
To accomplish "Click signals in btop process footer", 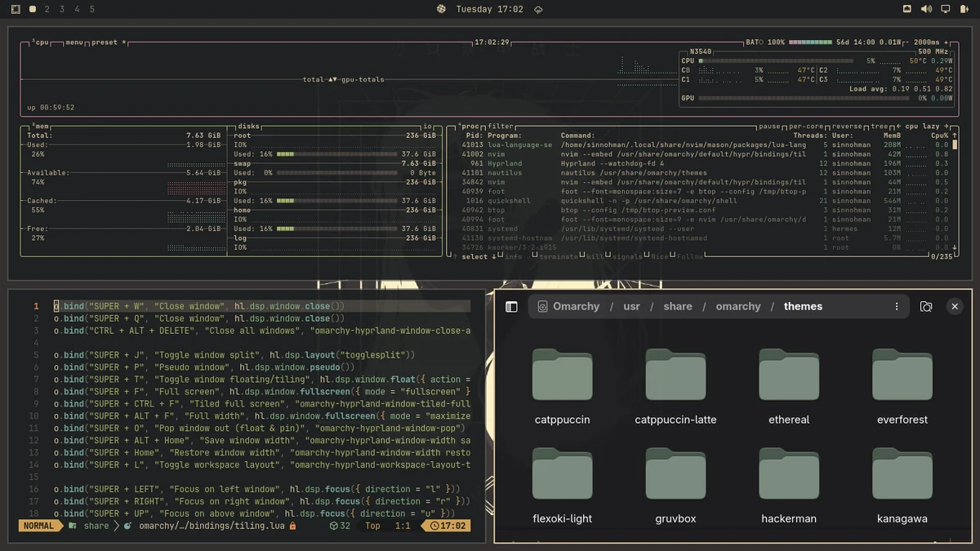I will pos(627,256).
